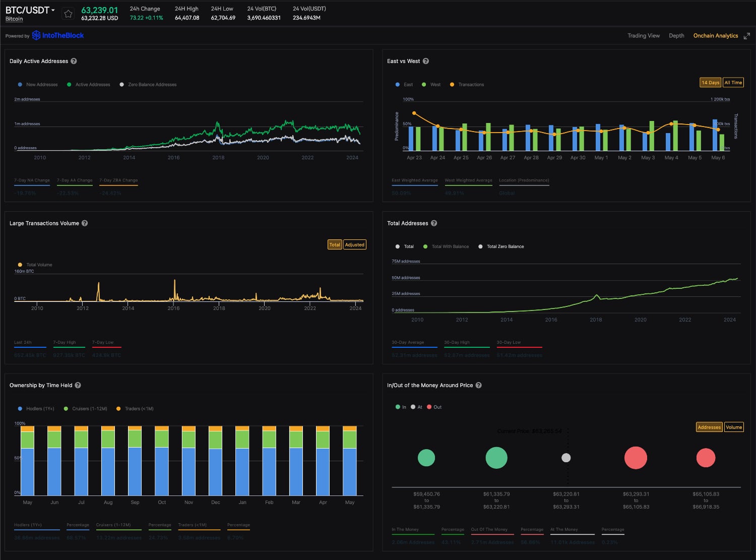Click the Volume button in In/Out Money

pyautogui.click(x=733, y=427)
